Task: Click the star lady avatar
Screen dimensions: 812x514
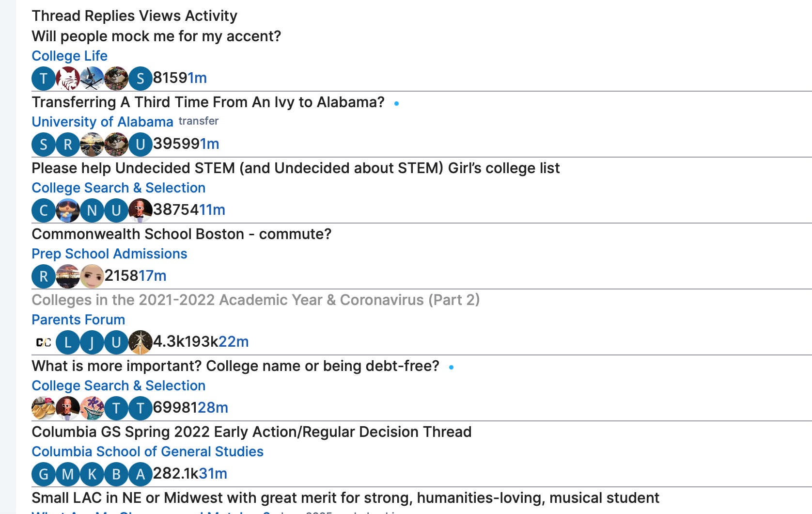Action: (141, 342)
